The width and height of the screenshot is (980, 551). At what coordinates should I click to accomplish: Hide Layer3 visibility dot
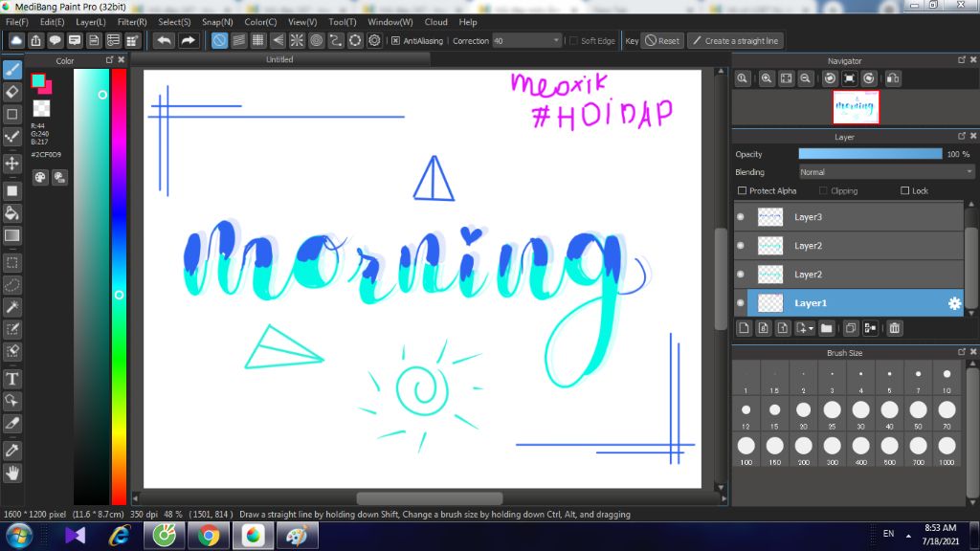(741, 217)
